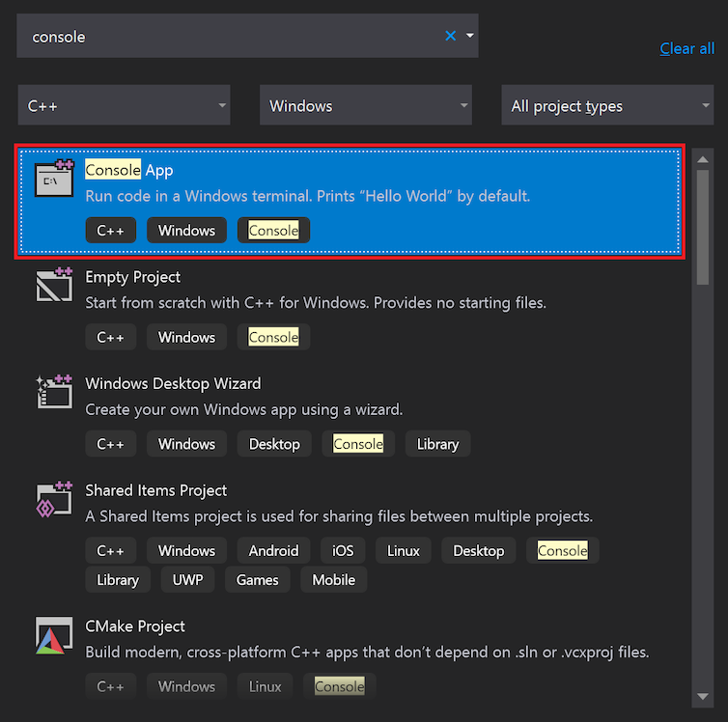Click the Windows tag under CMake Project
This screenshot has width=728, height=722.
click(186, 686)
